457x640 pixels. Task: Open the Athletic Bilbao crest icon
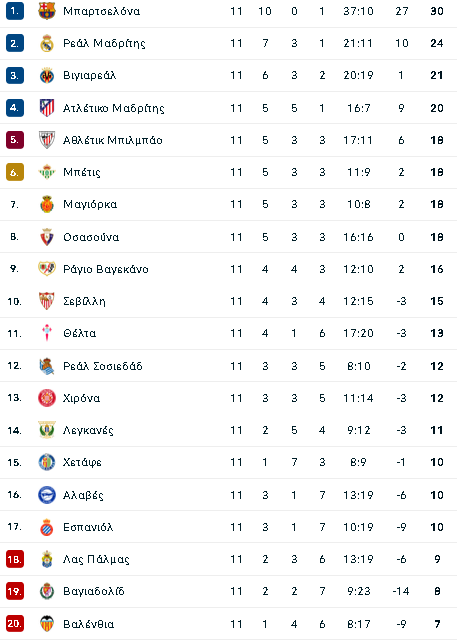coord(47,140)
